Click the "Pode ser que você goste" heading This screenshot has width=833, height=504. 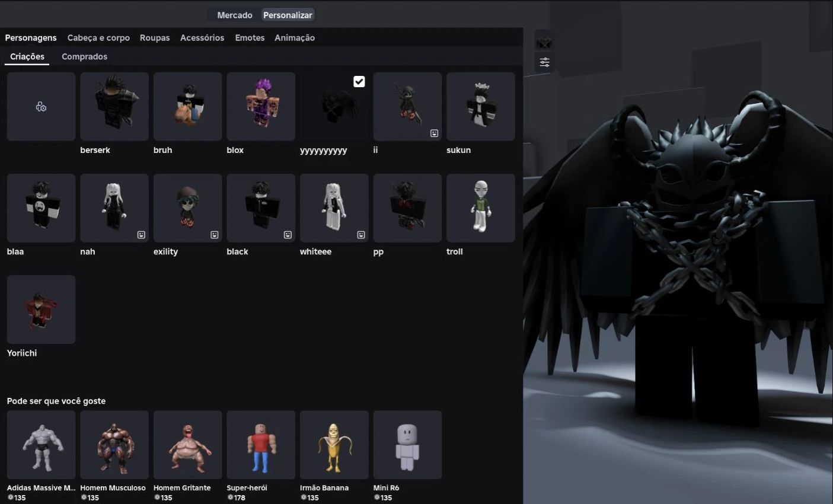[56, 401]
